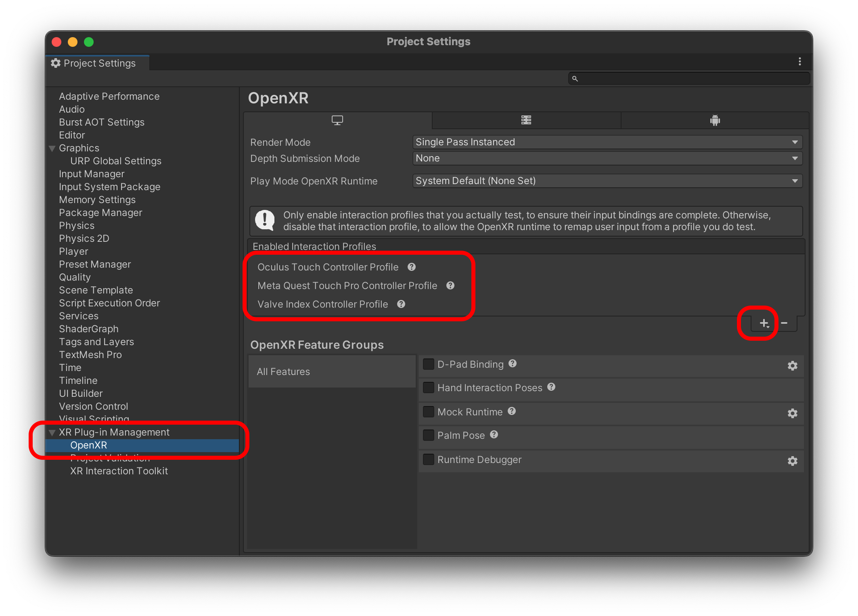Open Mock Runtime settings gear
The width and height of the screenshot is (858, 616).
[x=792, y=413]
